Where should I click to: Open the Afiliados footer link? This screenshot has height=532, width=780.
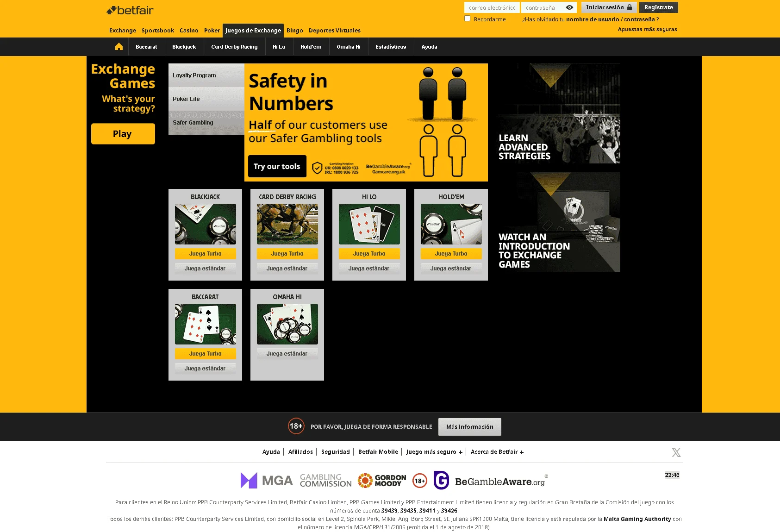pyautogui.click(x=301, y=452)
